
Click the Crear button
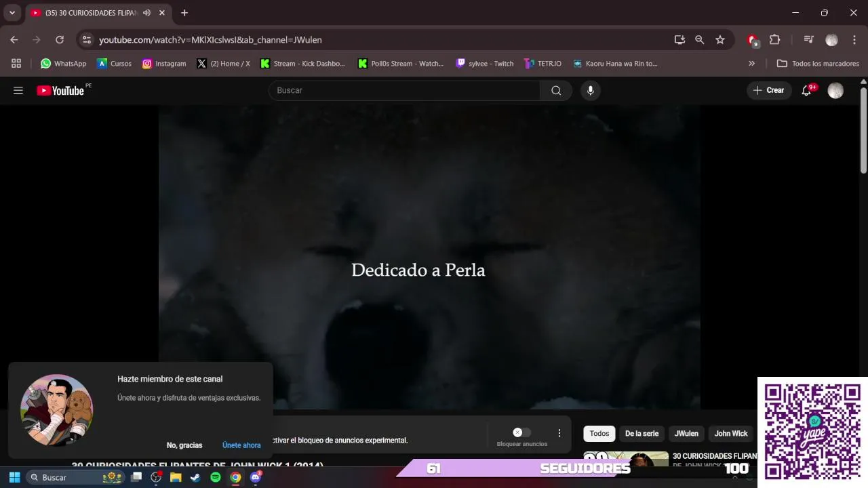click(x=769, y=90)
